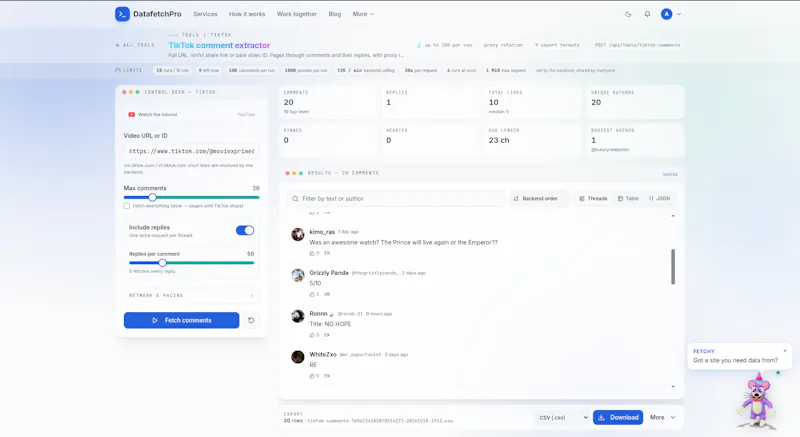Open the Backend order sort dropdown
The image size is (800, 437).
pyautogui.click(x=539, y=199)
